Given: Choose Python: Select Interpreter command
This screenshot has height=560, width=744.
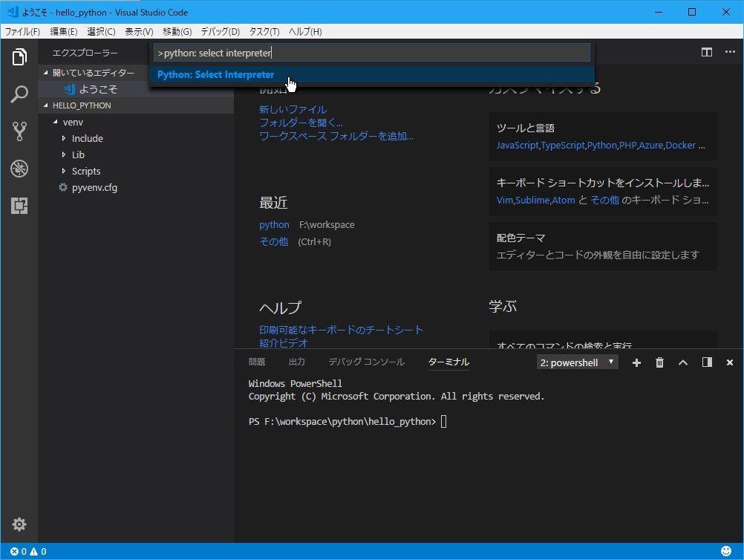Looking at the screenshot, I should point(371,74).
